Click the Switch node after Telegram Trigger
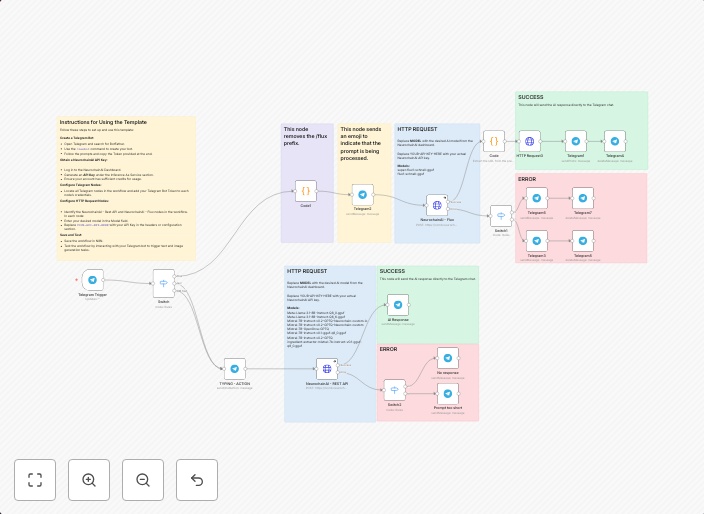The width and height of the screenshot is (704, 514). click(x=163, y=284)
